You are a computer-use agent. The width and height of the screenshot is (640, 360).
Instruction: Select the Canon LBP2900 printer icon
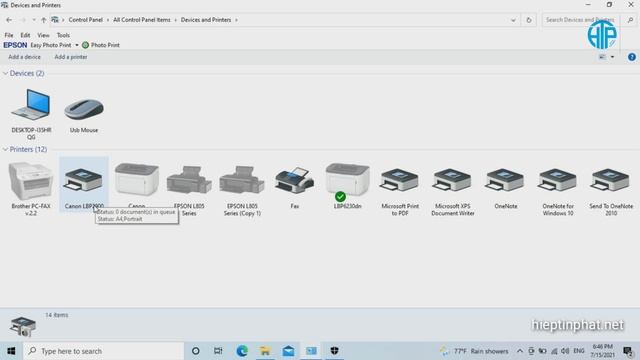tap(84, 180)
